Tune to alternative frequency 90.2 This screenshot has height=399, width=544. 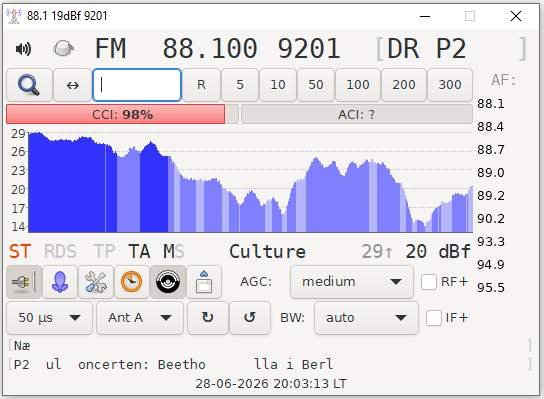tap(491, 219)
